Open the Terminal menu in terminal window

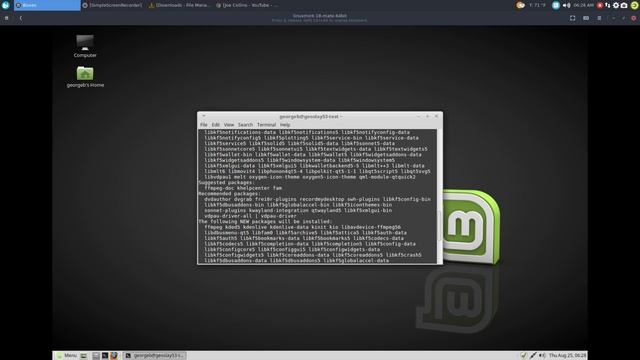click(267, 125)
